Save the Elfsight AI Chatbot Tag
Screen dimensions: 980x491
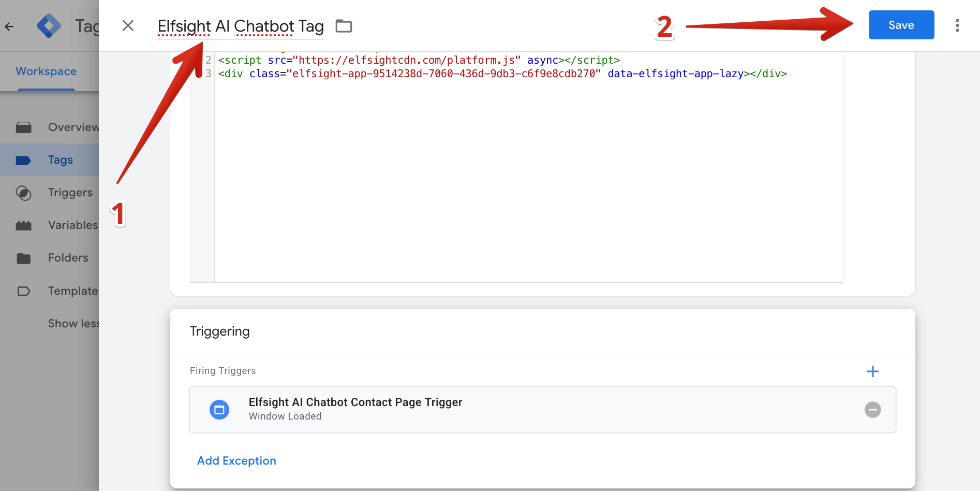coord(901,25)
